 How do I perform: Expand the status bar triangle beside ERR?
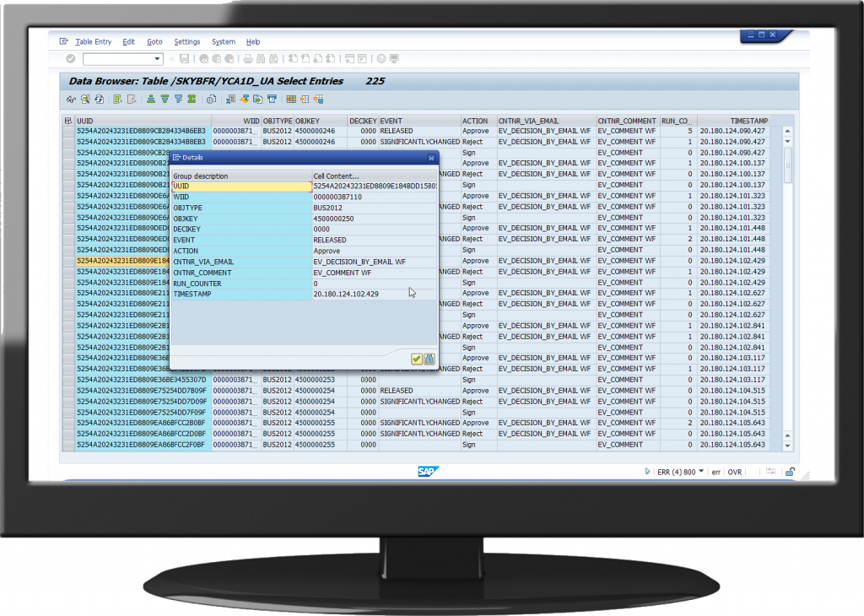647,472
